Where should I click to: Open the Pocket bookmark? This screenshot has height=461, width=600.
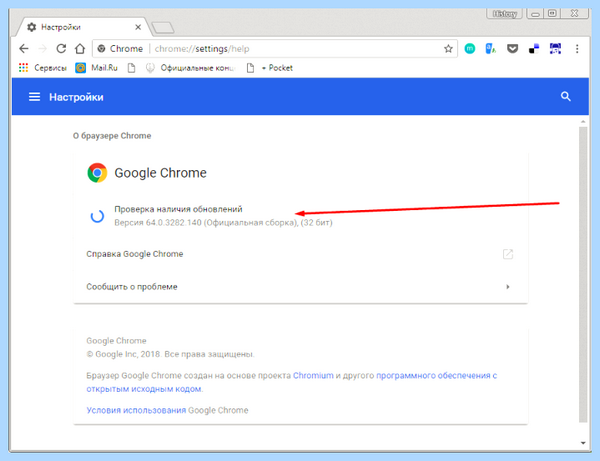click(277, 68)
